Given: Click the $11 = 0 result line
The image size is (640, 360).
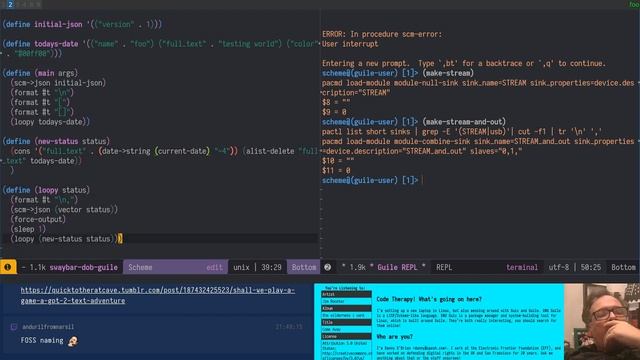Looking at the screenshot, I should click(336, 171).
